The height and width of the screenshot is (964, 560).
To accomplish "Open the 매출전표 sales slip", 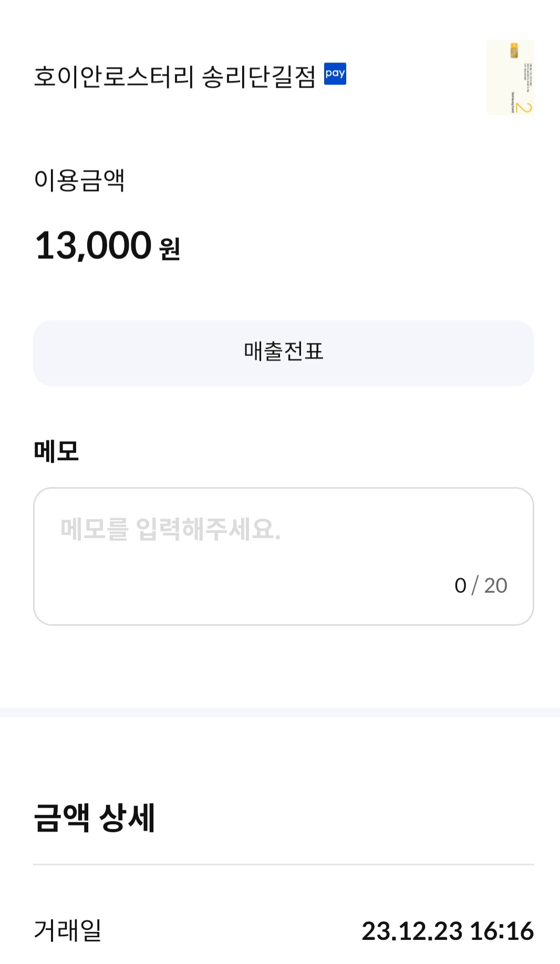I will [284, 353].
